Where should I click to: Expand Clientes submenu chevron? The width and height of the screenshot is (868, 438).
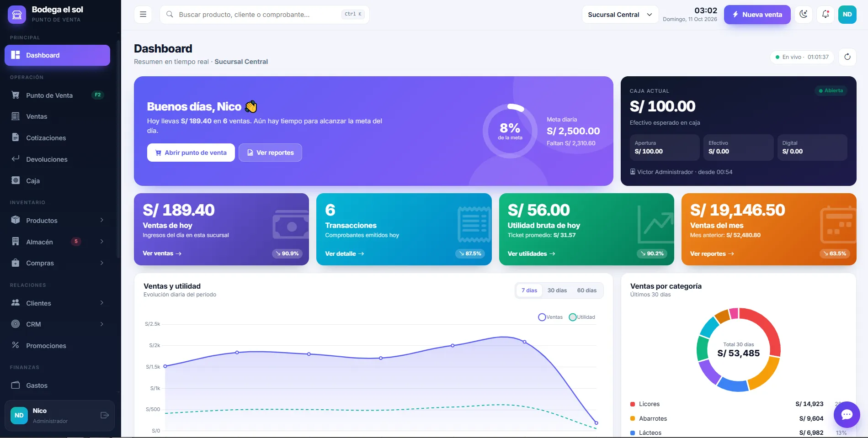click(101, 303)
